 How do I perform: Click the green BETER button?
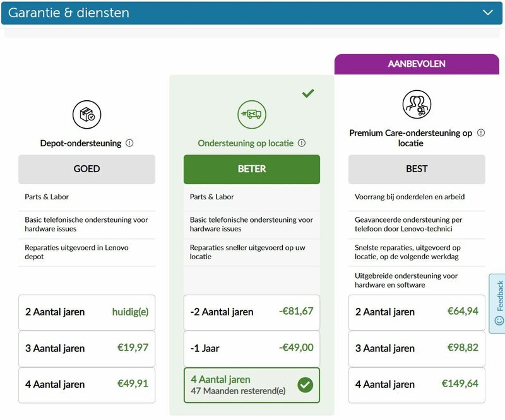coord(252,169)
